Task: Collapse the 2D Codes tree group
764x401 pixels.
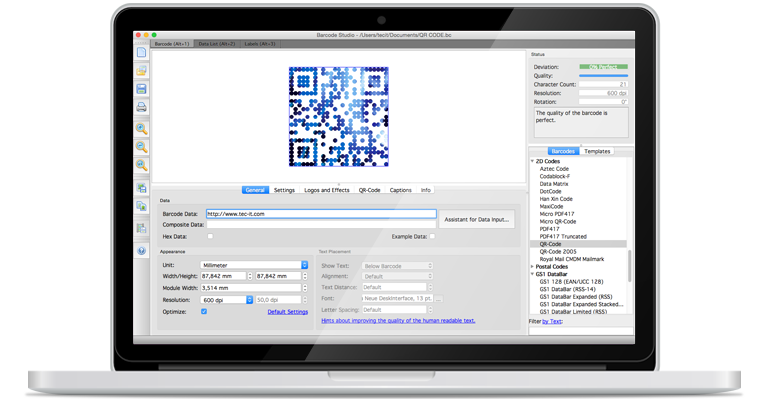Action: click(x=532, y=161)
